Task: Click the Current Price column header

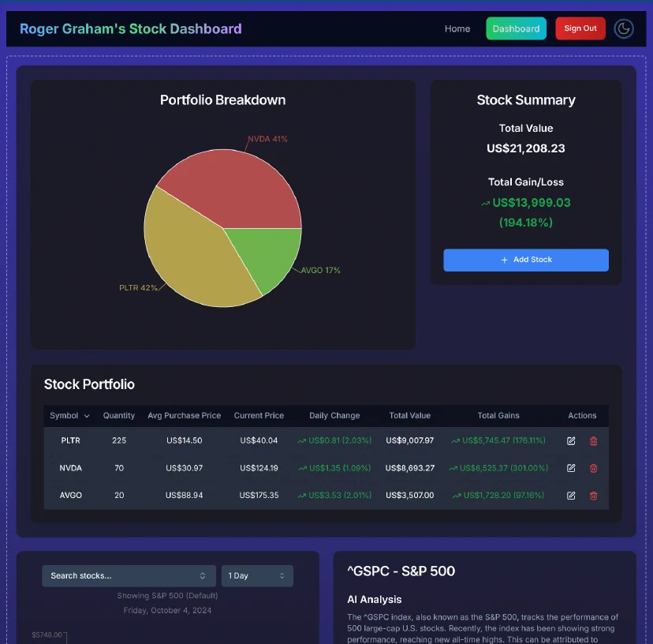Action: pos(259,416)
